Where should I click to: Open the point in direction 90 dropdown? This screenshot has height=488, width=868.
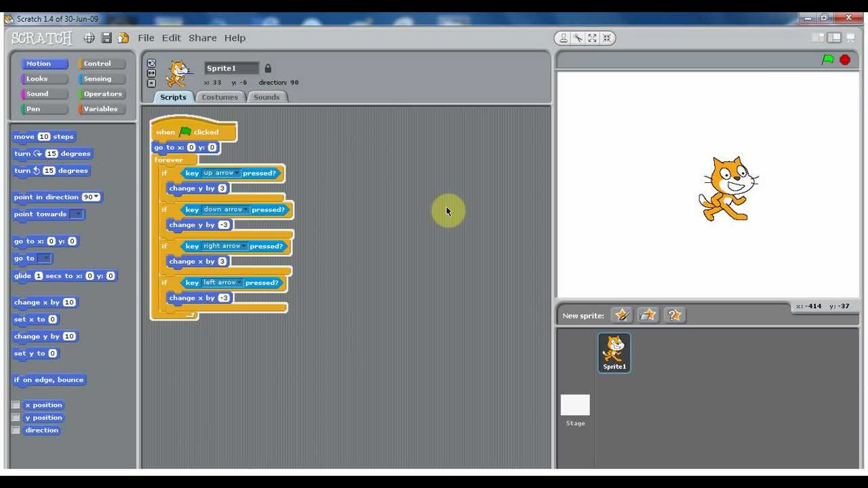point(97,197)
